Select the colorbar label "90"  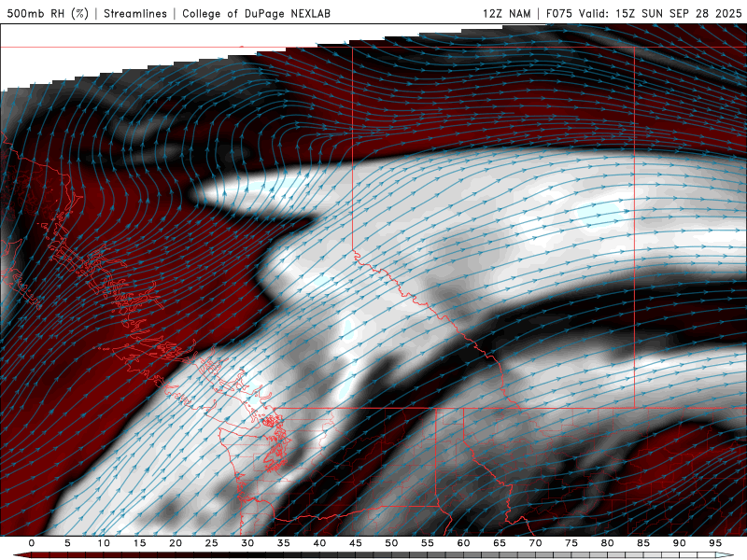(x=679, y=543)
